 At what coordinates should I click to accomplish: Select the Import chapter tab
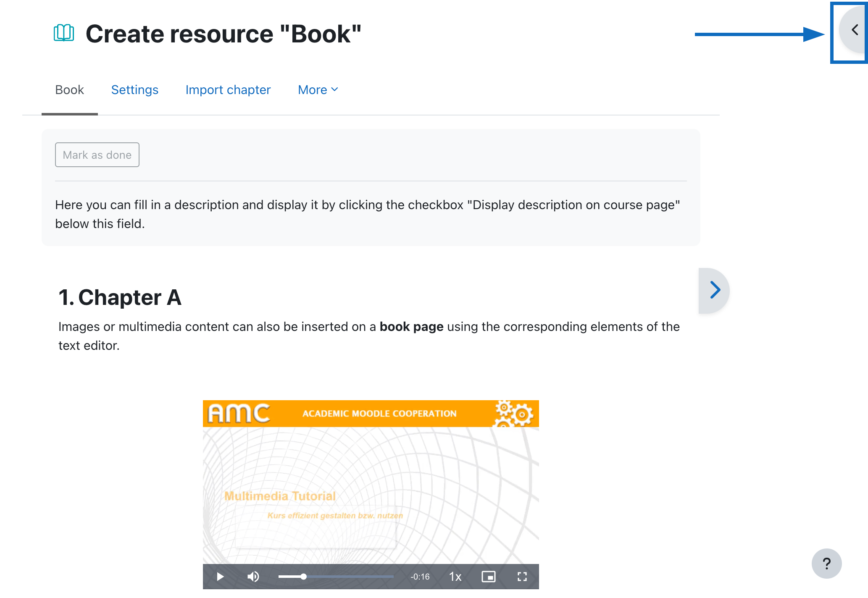pyautogui.click(x=228, y=90)
